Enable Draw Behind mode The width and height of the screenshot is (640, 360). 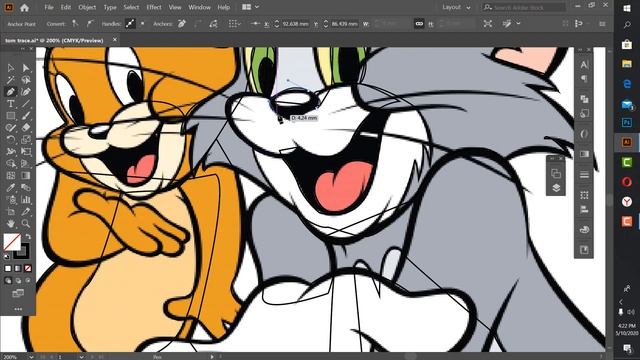point(18,280)
